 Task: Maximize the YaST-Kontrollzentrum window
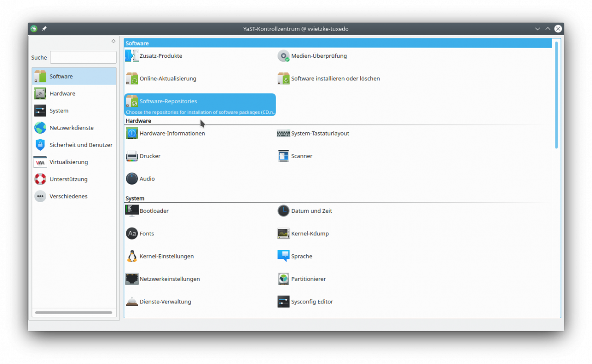pos(548,29)
